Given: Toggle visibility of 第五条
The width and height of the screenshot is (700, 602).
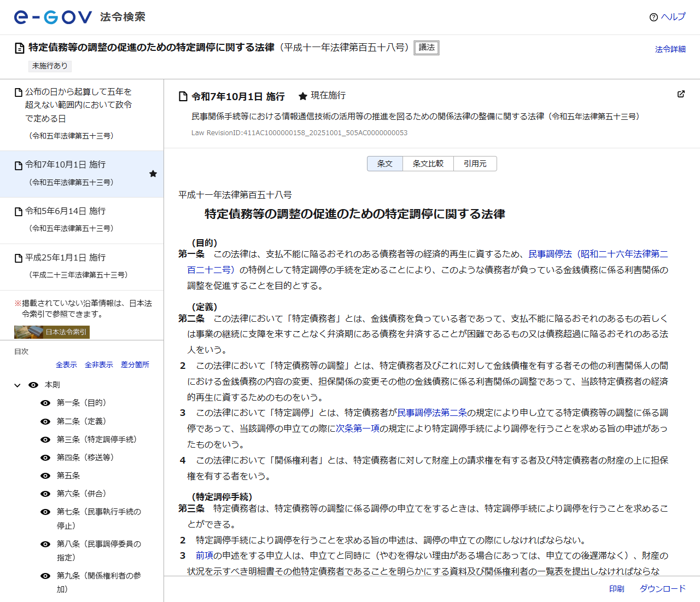Looking at the screenshot, I should (45, 476).
